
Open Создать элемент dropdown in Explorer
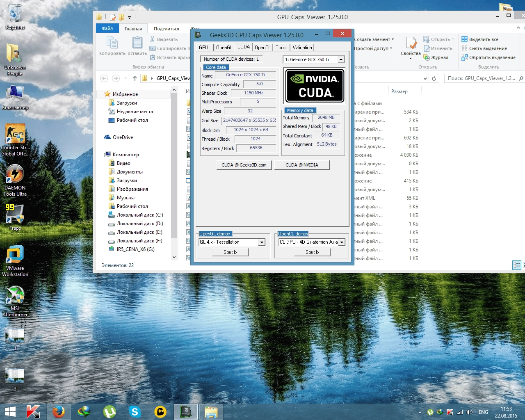[x=374, y=39]
